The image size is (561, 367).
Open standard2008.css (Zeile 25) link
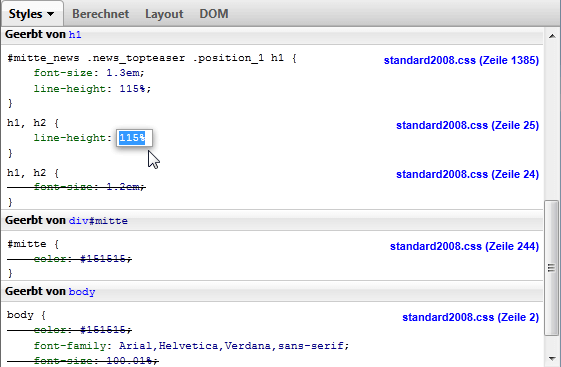(x=467, y=125)
